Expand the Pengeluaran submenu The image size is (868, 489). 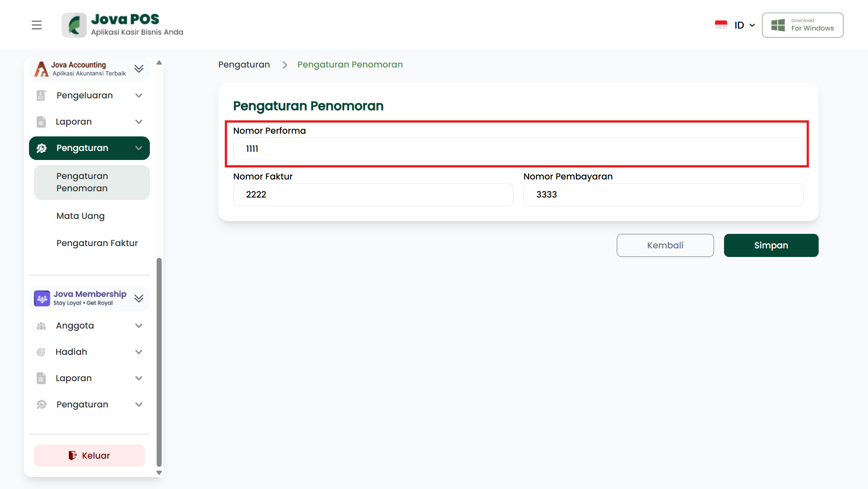coord(139,96)
